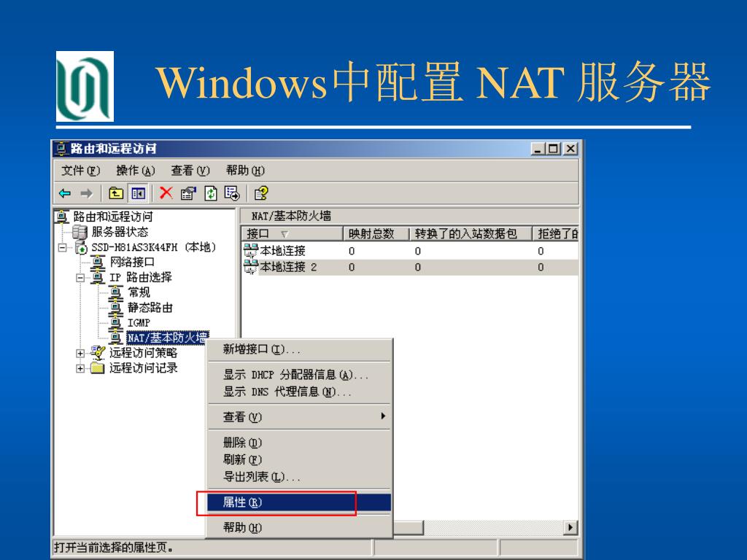Choose 帮助(H) from context menu
The width and height of the screenshot is (747, 560).
[299, 527]
